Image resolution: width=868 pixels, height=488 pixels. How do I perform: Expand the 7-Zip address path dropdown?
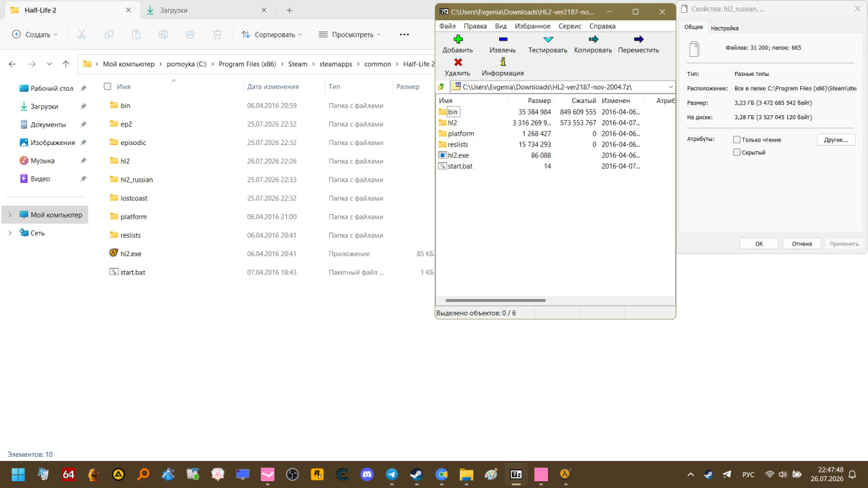[671, 87]
